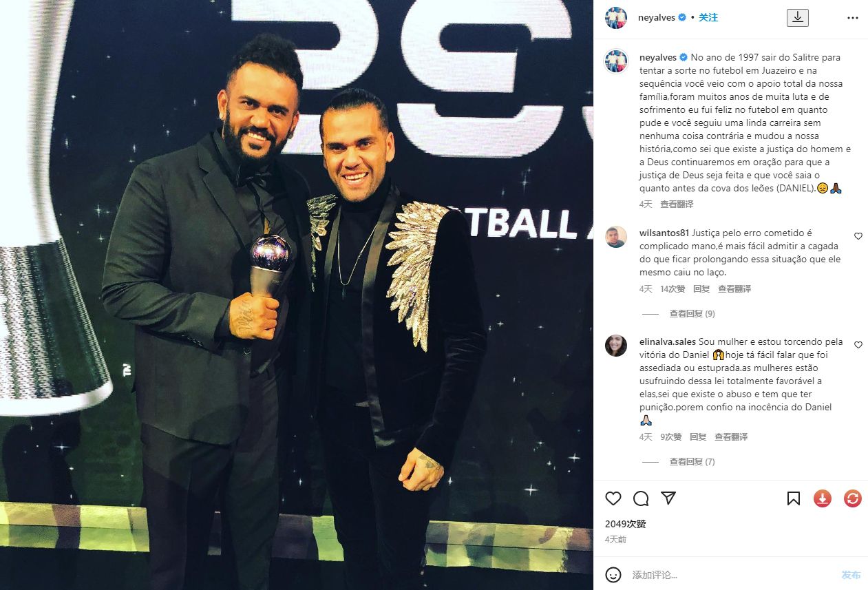Open the emoji picker smiley icon
868x590 pixels.
(x=613, y=574)
